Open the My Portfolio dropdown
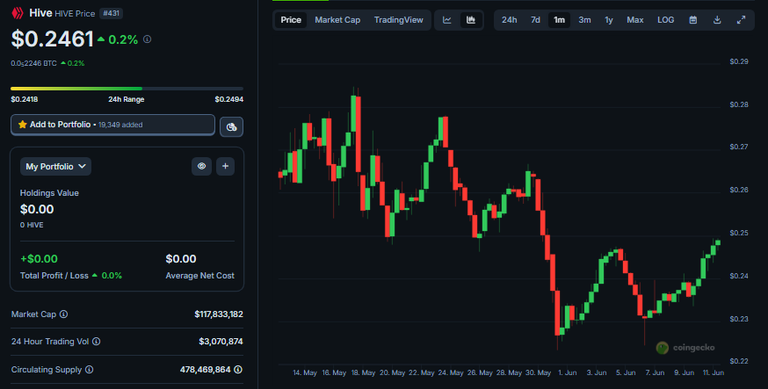The height and width of the screenshot is (389, 768). click(56, 167)
